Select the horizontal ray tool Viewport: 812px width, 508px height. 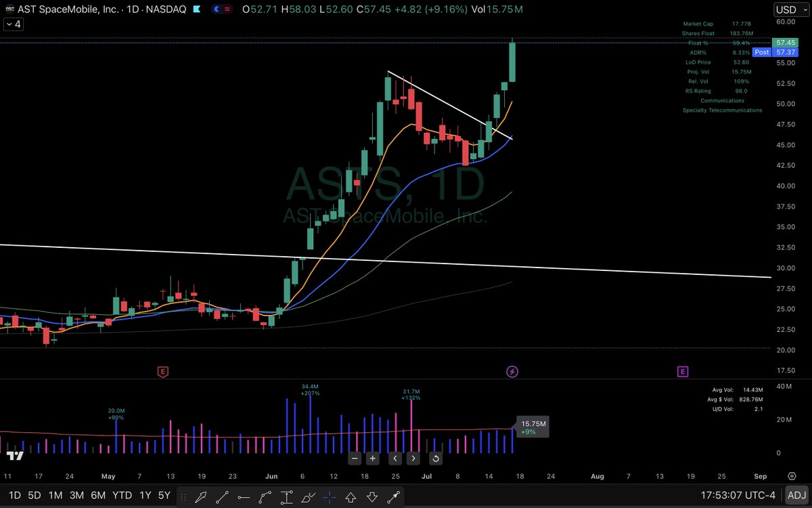[244, 496]
